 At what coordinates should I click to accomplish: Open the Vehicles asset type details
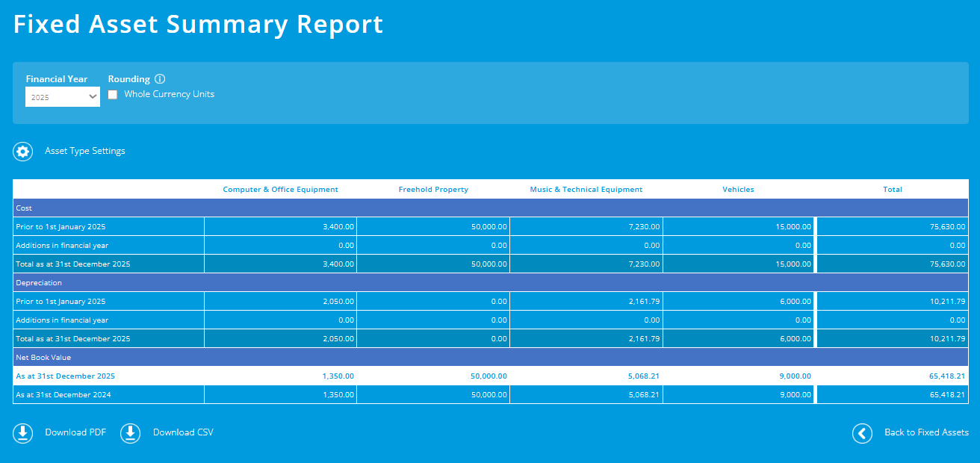pyautogui.click(x=738, y=189)
